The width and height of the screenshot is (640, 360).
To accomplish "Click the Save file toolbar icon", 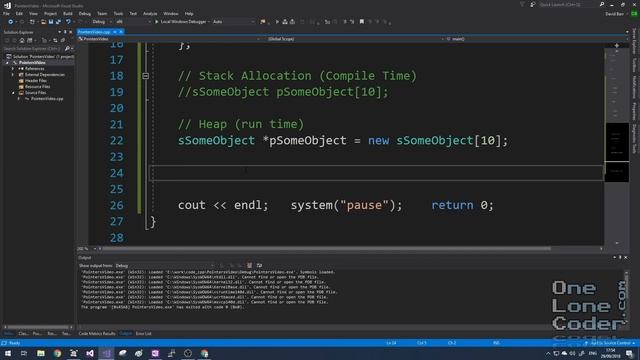I will (x=51, y=22).
